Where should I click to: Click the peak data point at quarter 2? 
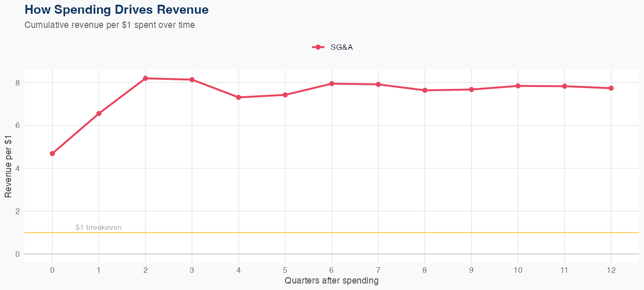(x=146, y=78)
